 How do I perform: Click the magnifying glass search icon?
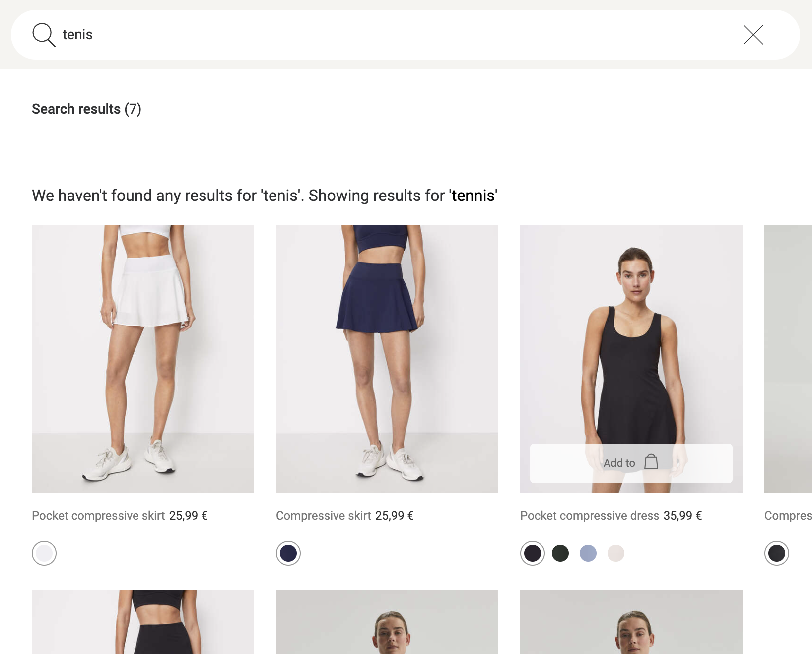[x=44, y=35]
